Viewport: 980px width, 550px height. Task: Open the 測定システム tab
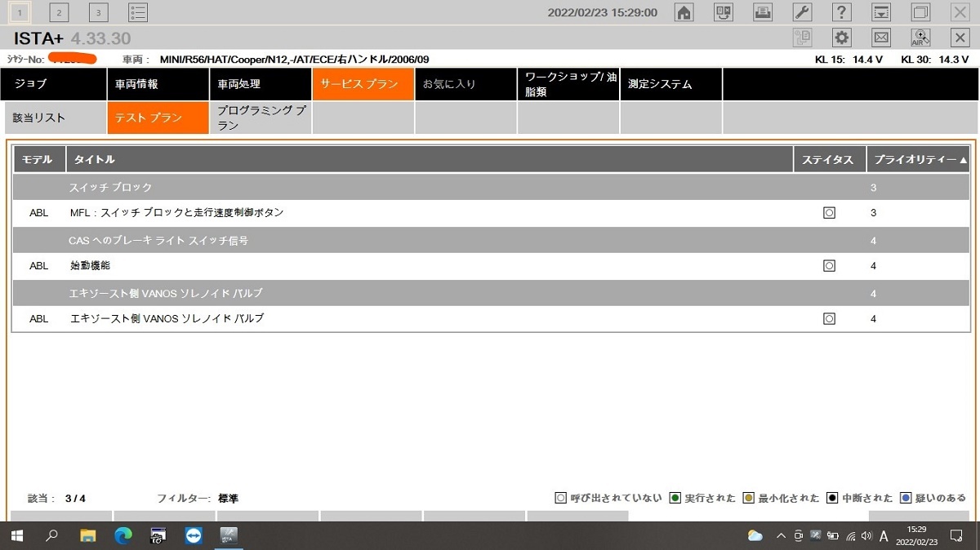[671, 84]
